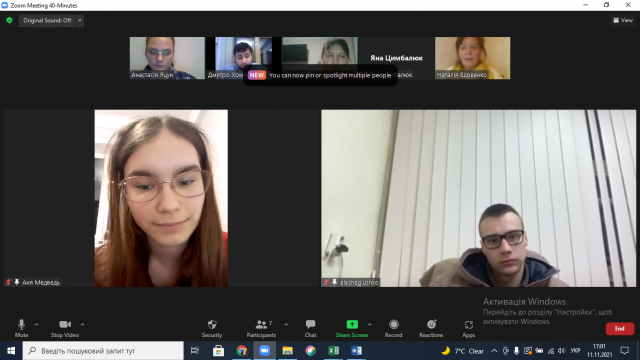Click pin icon on aleshag video
640x360 pixels.
334,282
